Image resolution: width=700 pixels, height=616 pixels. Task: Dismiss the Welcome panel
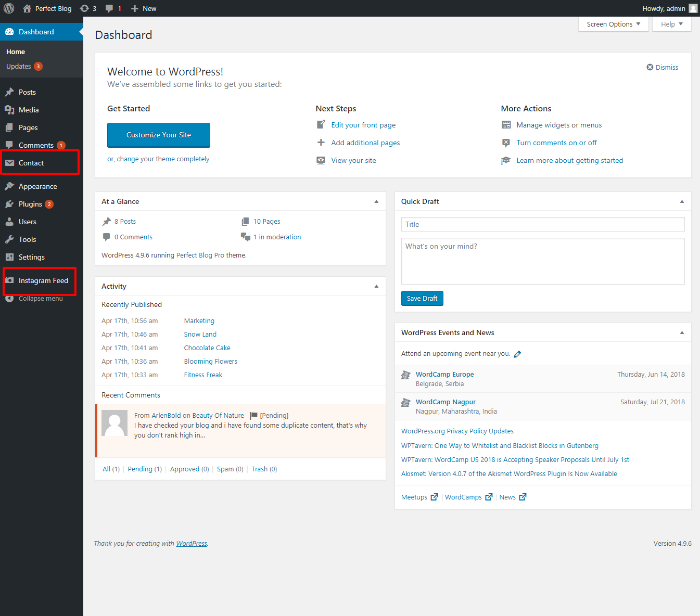coord(662,67)
